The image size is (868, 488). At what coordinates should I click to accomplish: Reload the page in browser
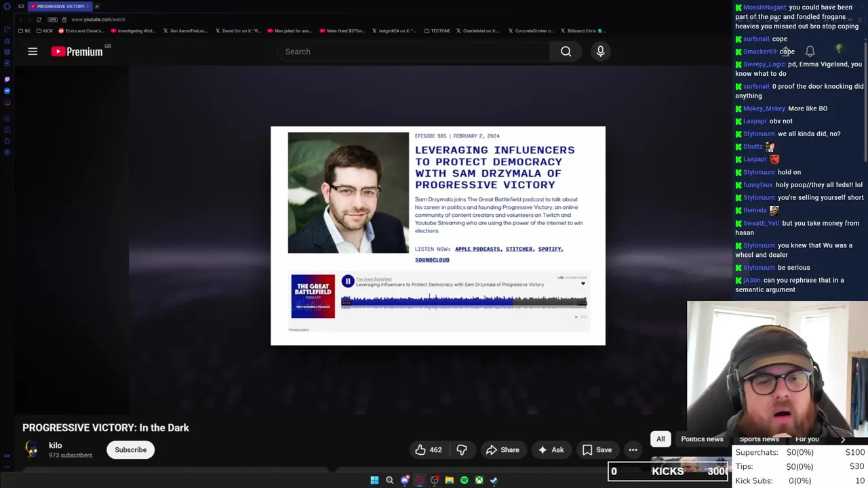39,20
